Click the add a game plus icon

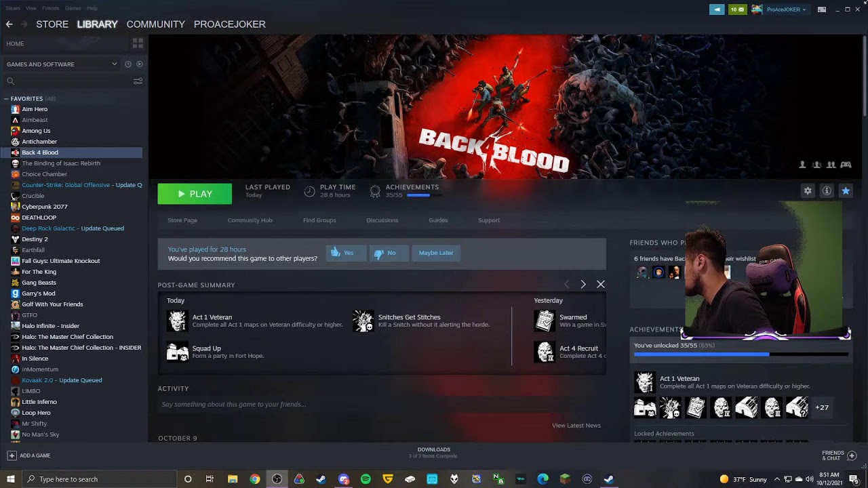pyautogui.click(x=12, y=455)
